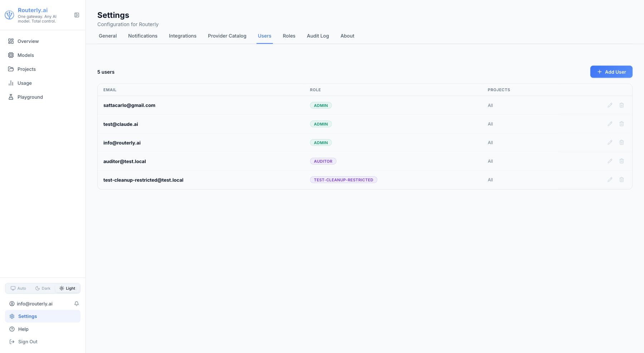The height and width of the screenshot is (353, 644).
Task: Click the info@routerly.ai account label in sidebar
Action: [35, 304]
